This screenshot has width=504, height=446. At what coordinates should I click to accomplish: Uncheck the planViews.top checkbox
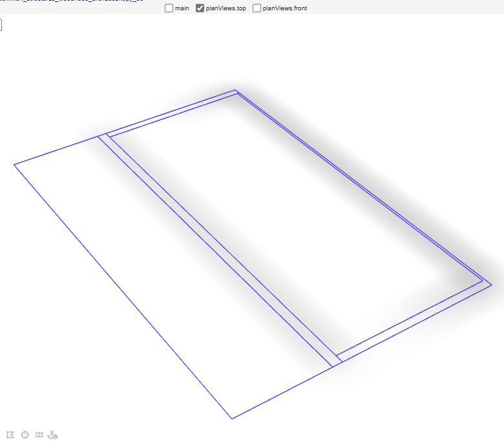pyautogui.click(x=200, y=8)
